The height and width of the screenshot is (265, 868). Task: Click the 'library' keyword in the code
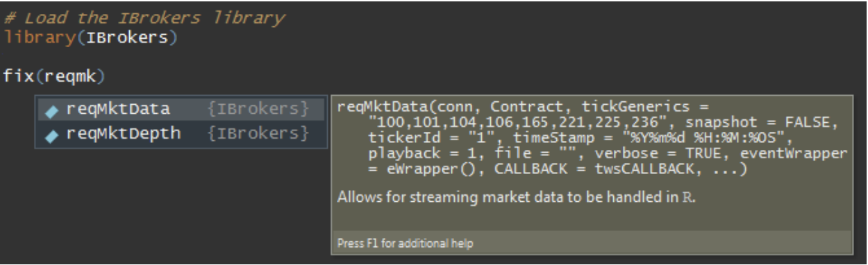pyautogui.click(x=39, y=35)
